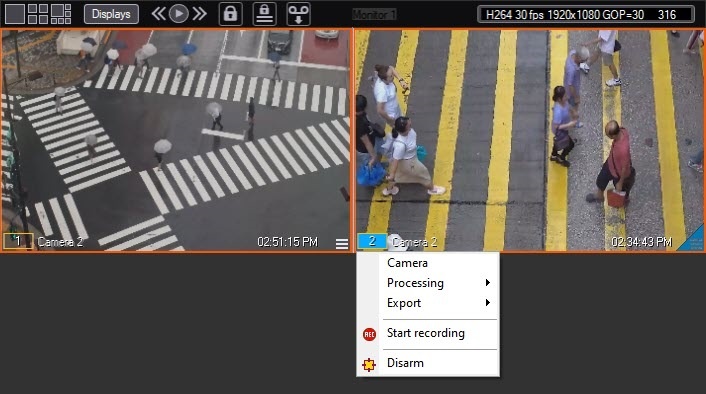
Task: Open the Displays button
Action: tap(111, 14)
